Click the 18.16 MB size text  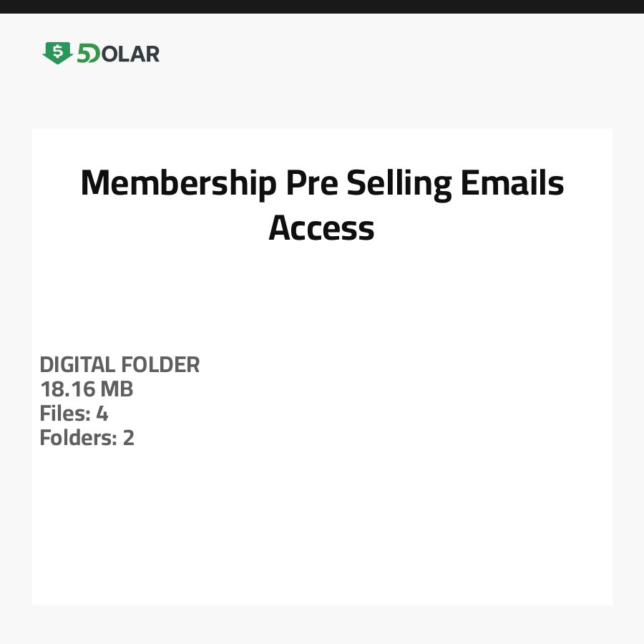click(86, 390)
